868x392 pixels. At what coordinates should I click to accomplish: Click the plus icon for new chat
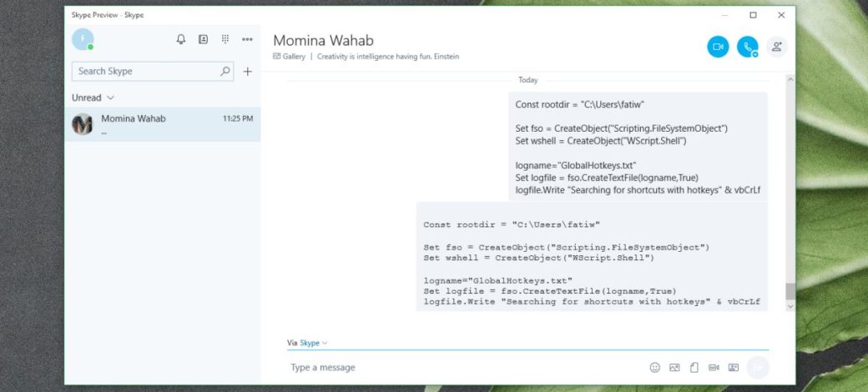pyautogui.click(x=247, y=72)
